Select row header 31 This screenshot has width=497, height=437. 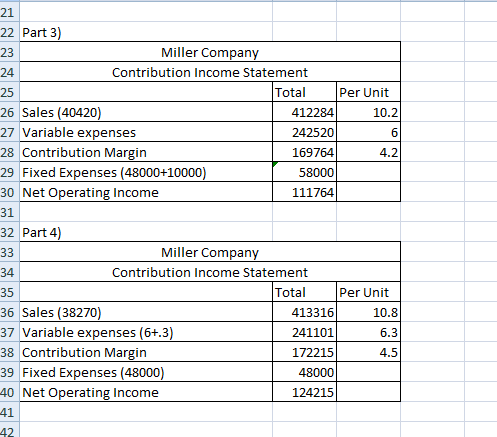[10, 212]
